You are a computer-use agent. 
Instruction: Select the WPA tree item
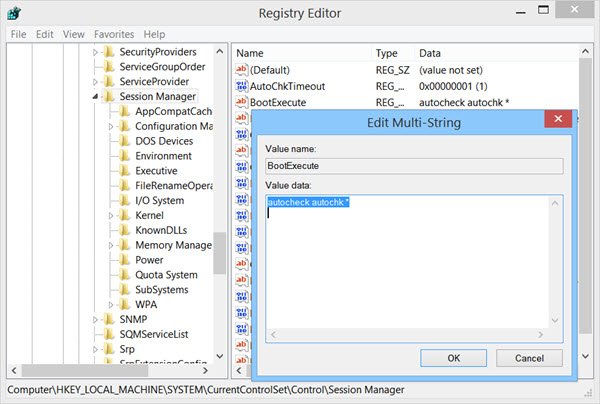(146, 305)
